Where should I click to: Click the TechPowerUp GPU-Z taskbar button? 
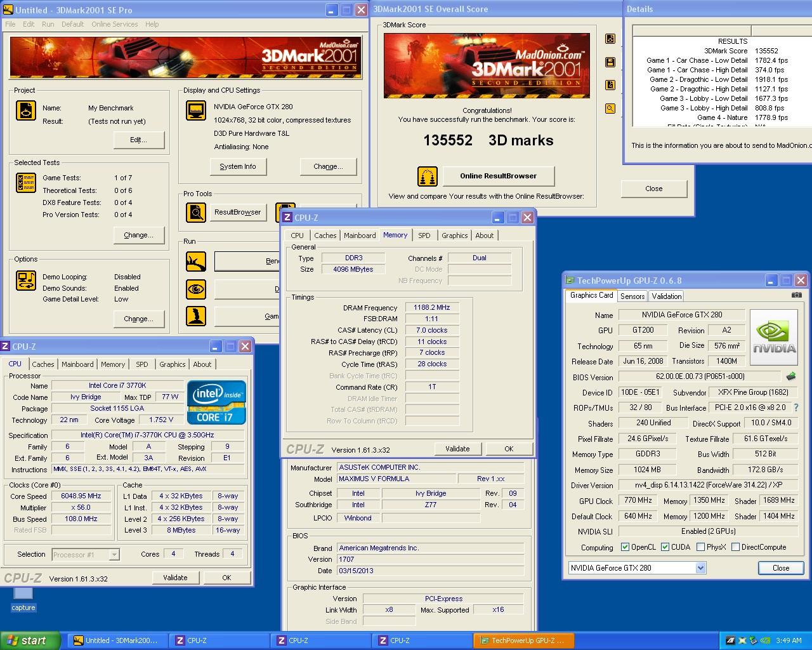pos(524,640)
